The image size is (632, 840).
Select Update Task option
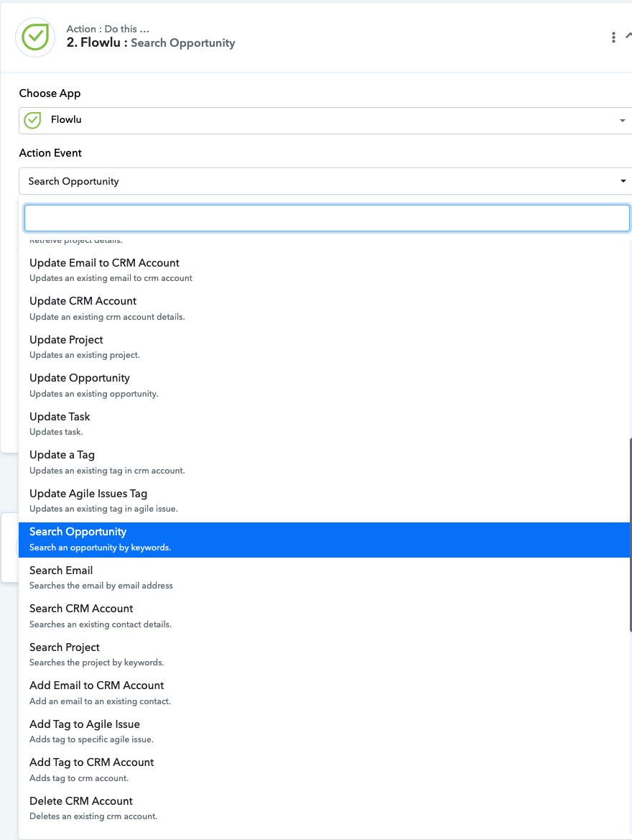(x=324, y=423)
